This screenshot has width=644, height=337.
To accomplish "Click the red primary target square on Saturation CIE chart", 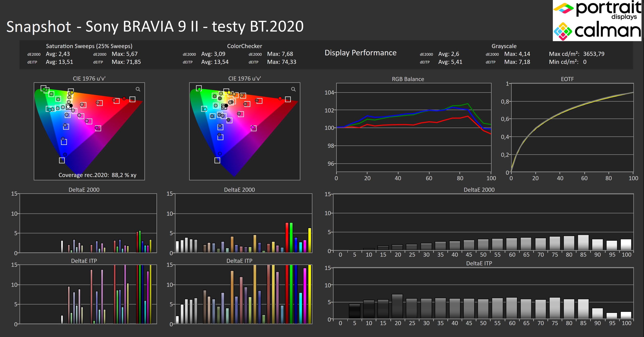I will [x=132, y=99].
